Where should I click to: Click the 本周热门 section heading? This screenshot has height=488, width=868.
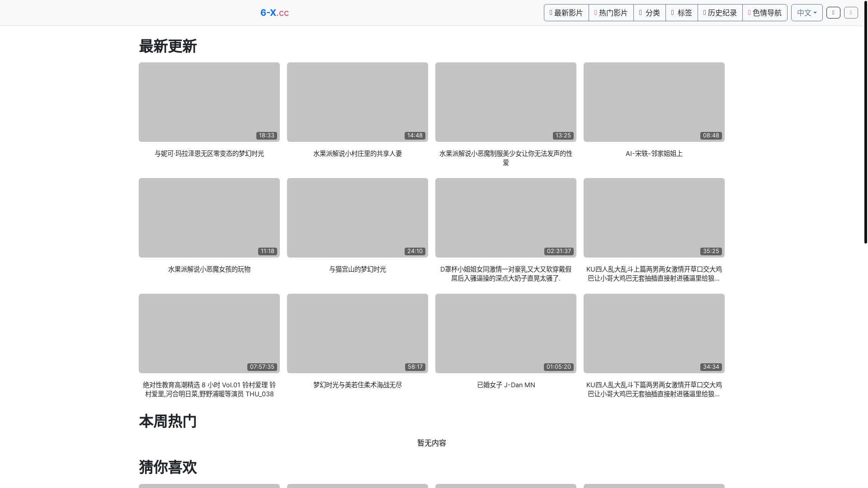[168, 421]
